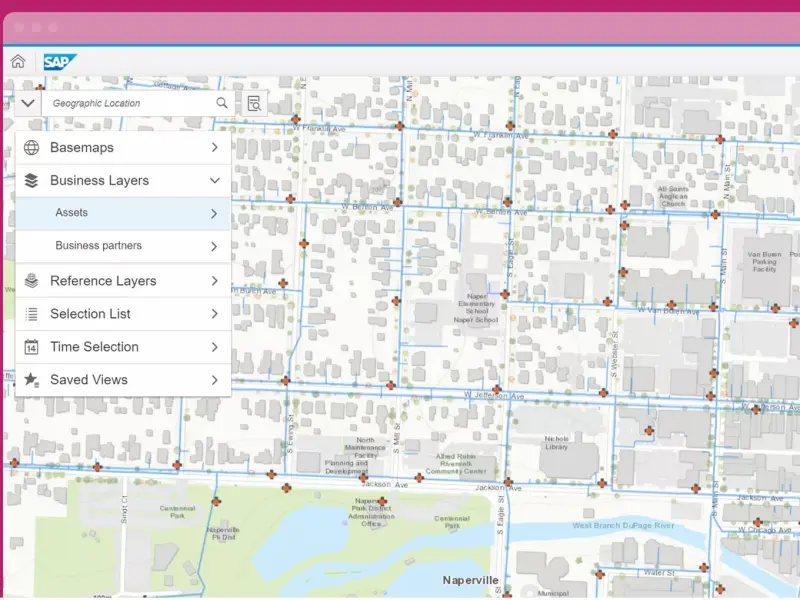Viewport: 800px width, 600px height.
Task: Expand the Assets submenu arrow
Action: point(214,213)
